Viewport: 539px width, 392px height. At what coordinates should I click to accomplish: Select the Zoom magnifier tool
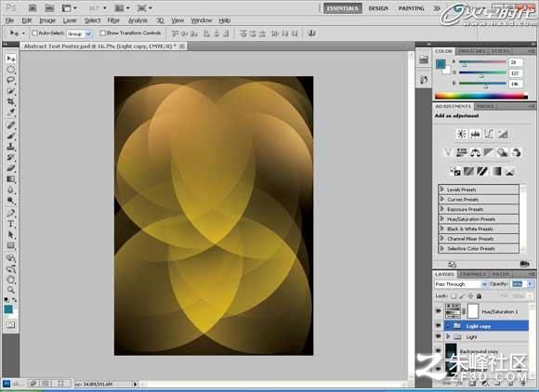[x=10, y=290]
